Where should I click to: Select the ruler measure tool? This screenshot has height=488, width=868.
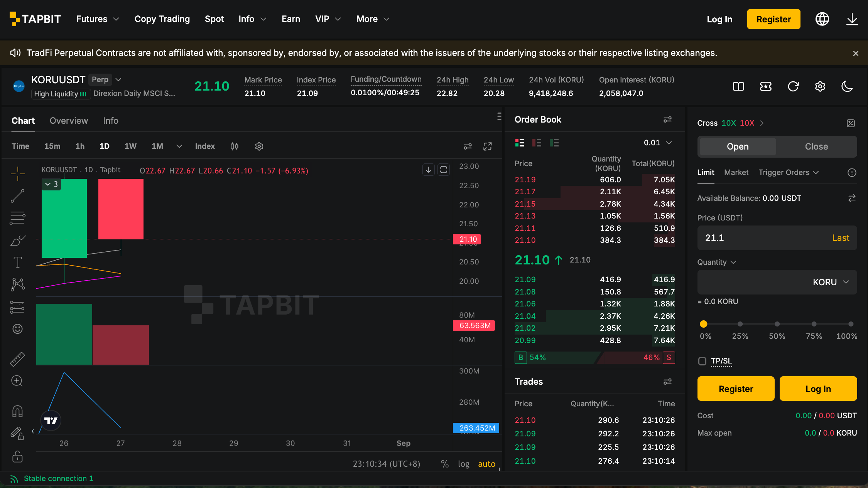[18, 359]
